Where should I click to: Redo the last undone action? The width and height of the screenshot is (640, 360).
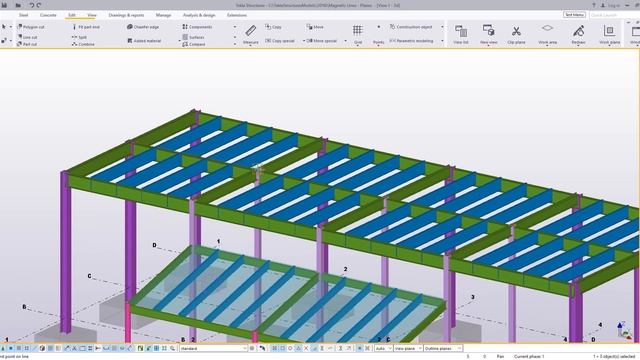click(39, 5)
